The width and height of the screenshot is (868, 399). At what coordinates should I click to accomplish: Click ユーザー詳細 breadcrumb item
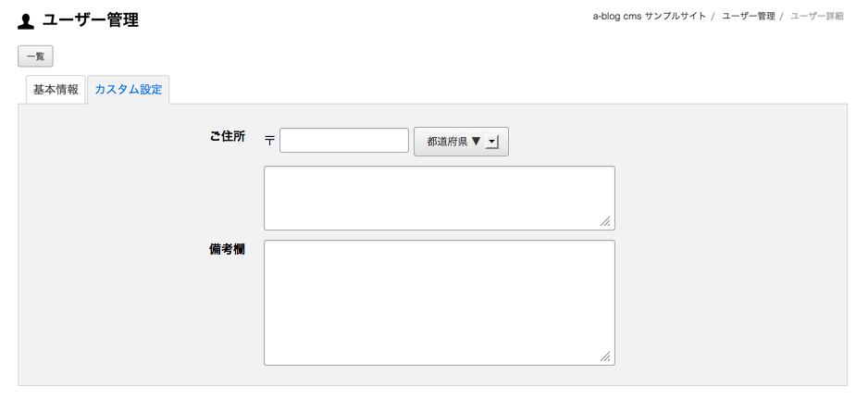pyautogui.click(x=816, y=17)
